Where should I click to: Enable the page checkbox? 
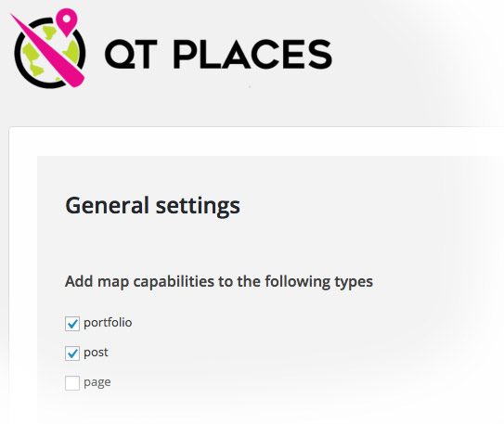tap(72, 383)
